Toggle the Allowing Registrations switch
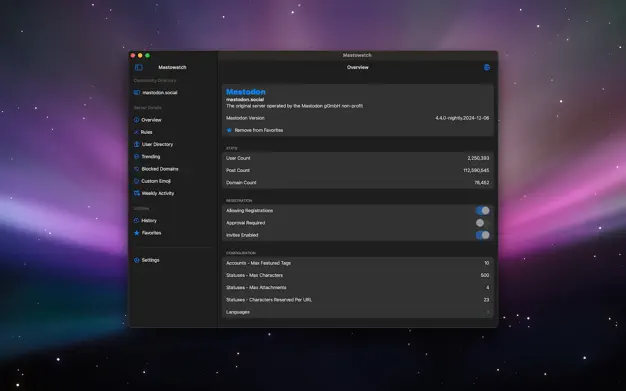The width and height of the screenshot is (626, 391). (x=483, y=210)
